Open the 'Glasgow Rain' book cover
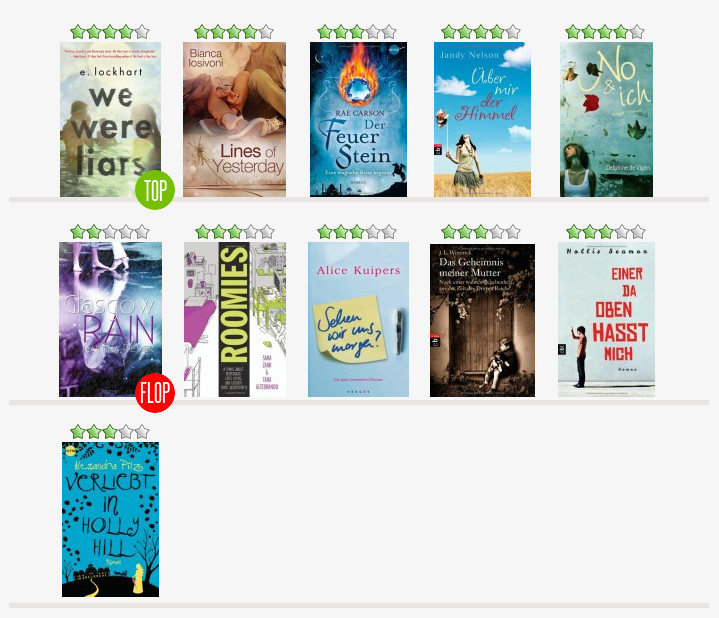 (x=111, y=320)
